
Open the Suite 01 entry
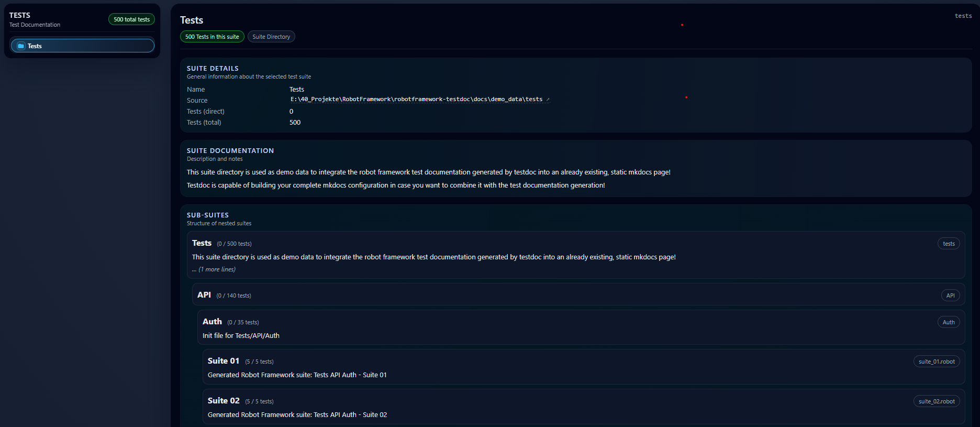click(224, 361)
